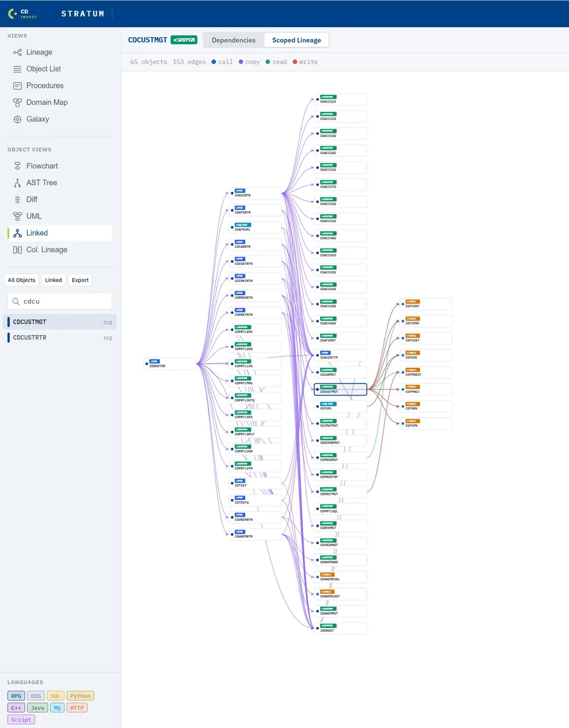Select the CDPRTLLOG graph node
The height and width of the screenshot is (728, 569).
click(255, 364)
